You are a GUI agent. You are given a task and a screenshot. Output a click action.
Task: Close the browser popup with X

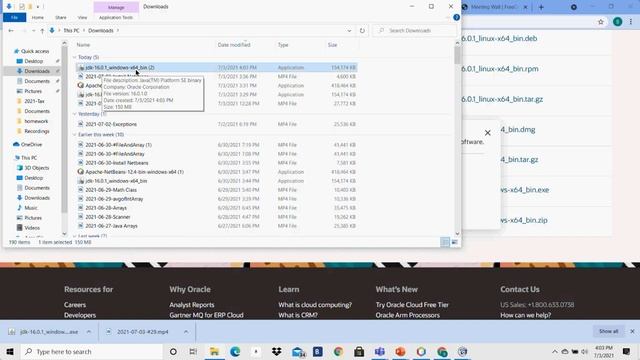pyautogui.click(x=487, y=133)
